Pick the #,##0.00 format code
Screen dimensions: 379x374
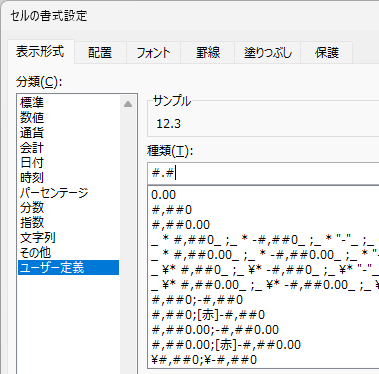264,225
